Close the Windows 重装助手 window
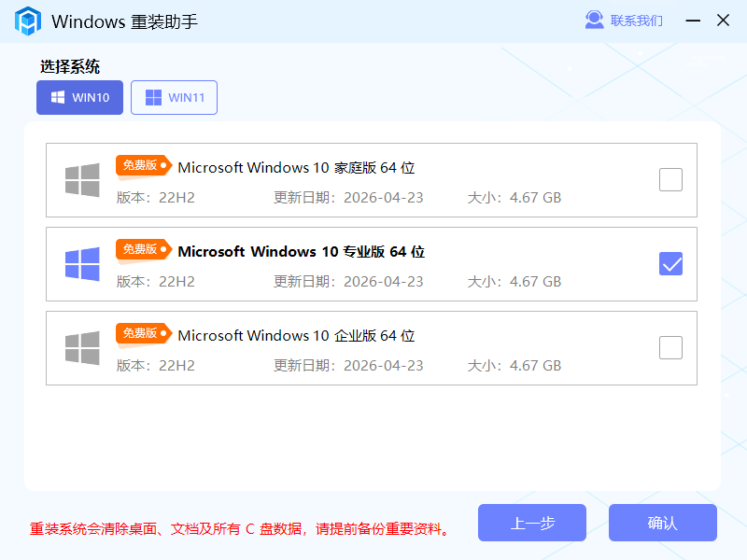Screen dimensions: 747x560 point(723,21)
